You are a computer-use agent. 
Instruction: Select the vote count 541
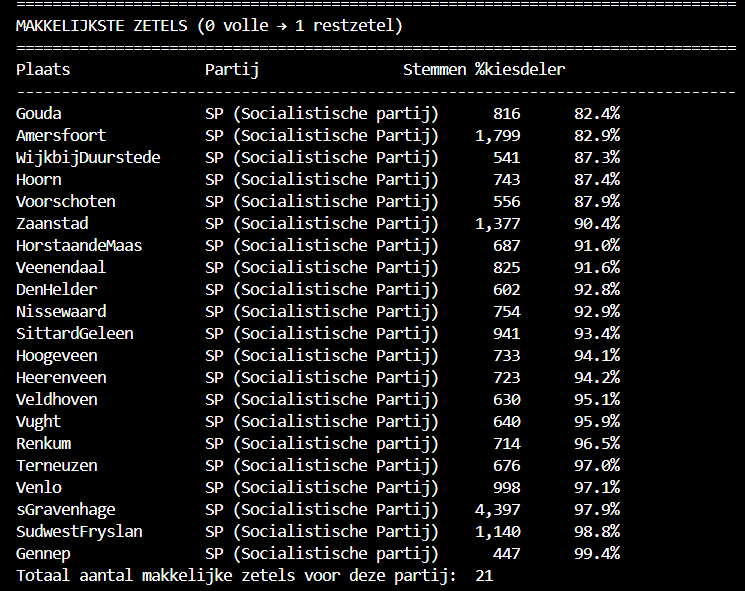tap(506, 158)
